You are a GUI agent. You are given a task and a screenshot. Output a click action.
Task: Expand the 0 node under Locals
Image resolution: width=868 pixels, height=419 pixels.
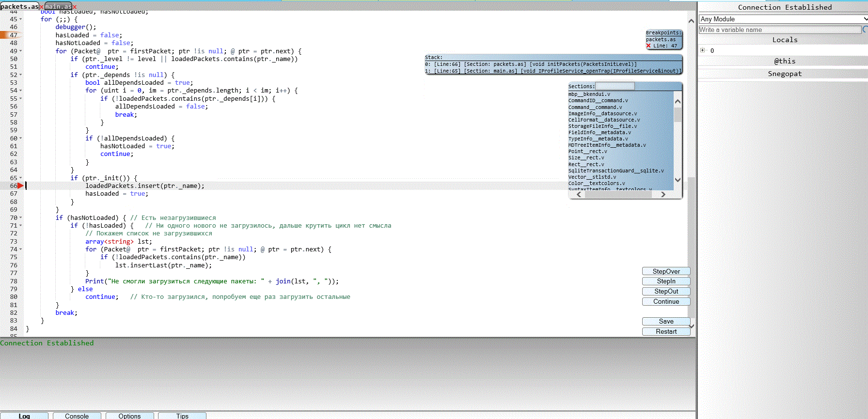702,50
